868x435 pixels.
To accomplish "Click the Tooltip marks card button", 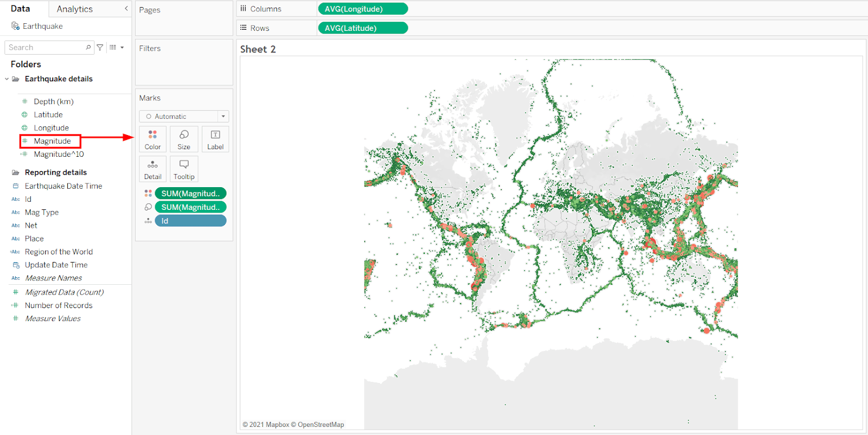I will (x=184, y=169).
